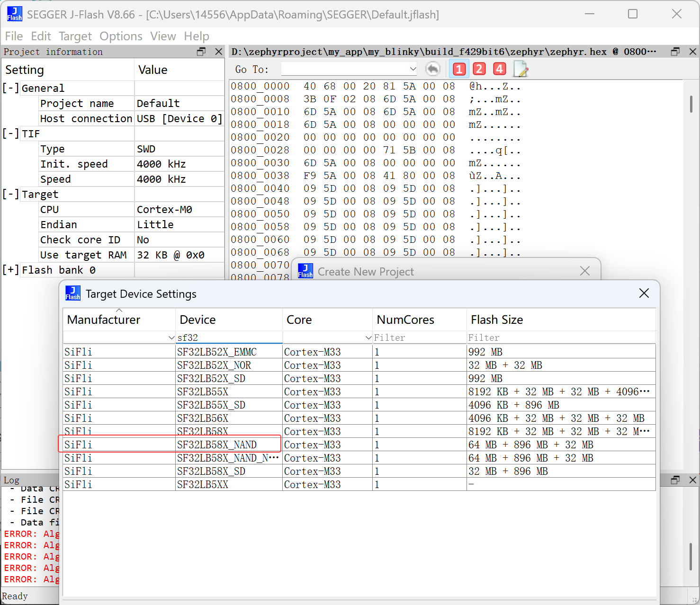The width and height of the screenshot is (700, 605).
Task: Expand the Flash bank 0 node
Action: click(x=10, y=270)
